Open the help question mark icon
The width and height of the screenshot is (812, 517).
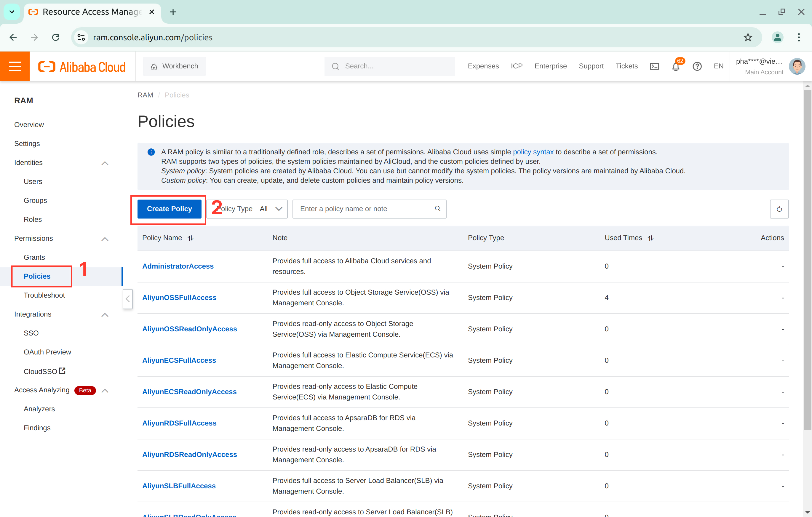[x=697, y=66]
